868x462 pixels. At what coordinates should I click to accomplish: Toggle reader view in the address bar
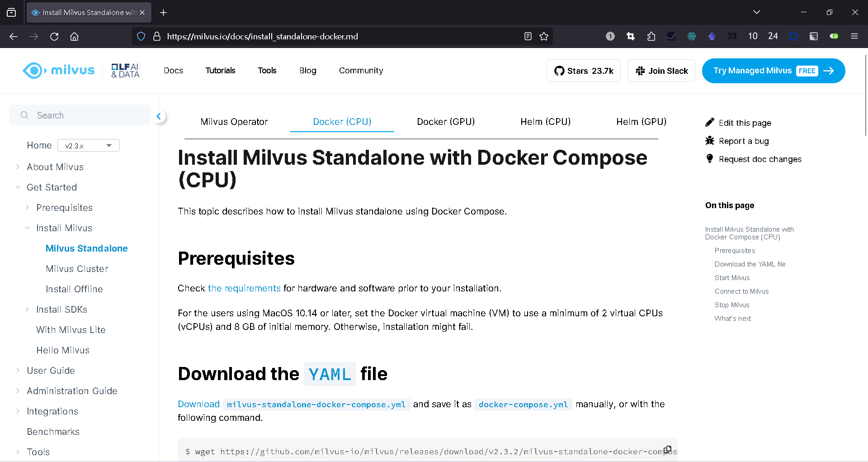pyautogui.click(x=528, y=36)
